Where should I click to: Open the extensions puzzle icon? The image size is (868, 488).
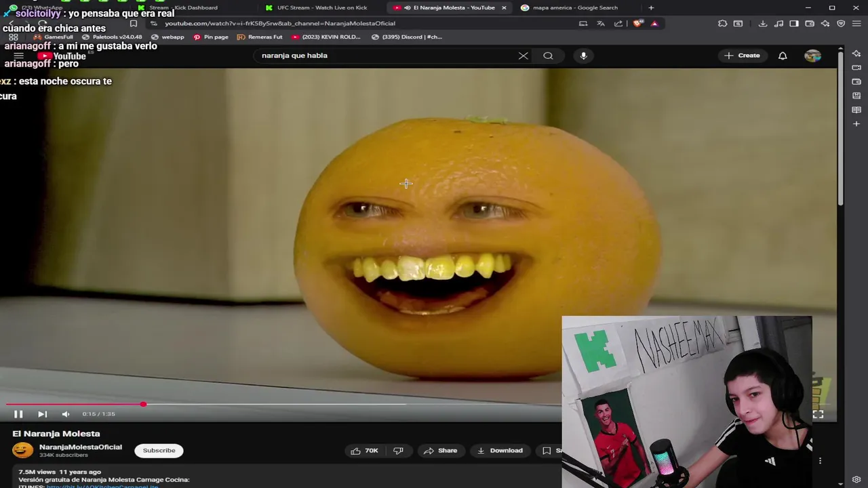pos(722,23)
